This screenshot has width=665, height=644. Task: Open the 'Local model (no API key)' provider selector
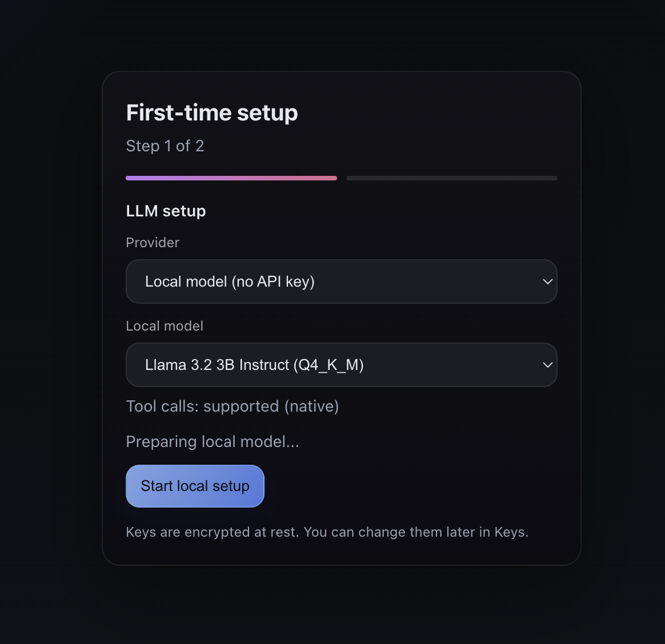[341, 281]
